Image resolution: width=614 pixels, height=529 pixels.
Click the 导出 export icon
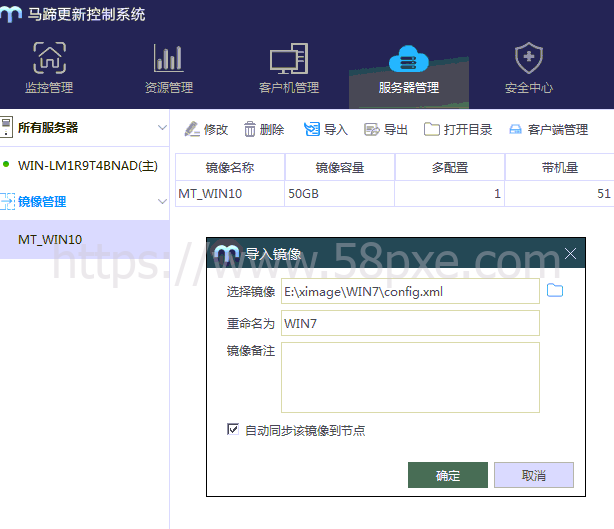point(372,129)
